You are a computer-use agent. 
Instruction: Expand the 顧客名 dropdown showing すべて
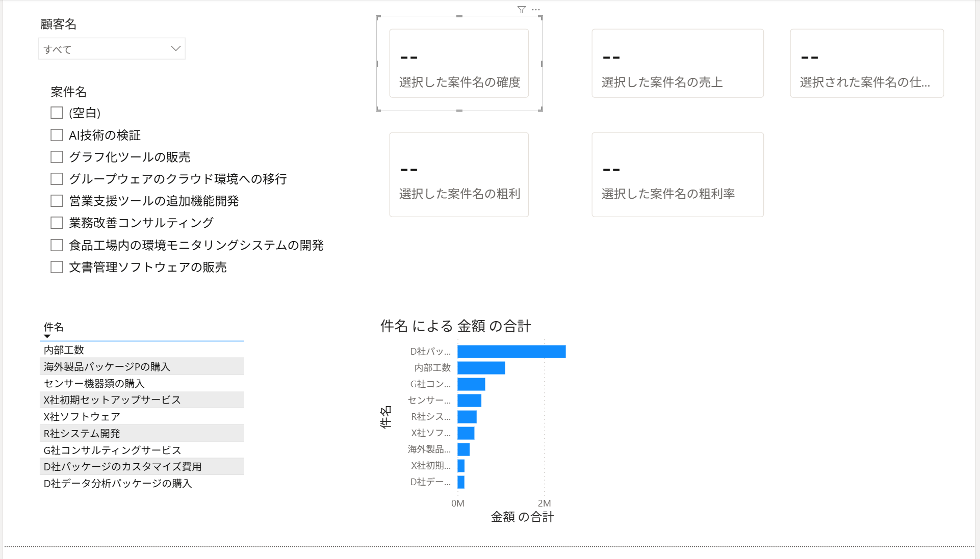[x=175, y=49]
